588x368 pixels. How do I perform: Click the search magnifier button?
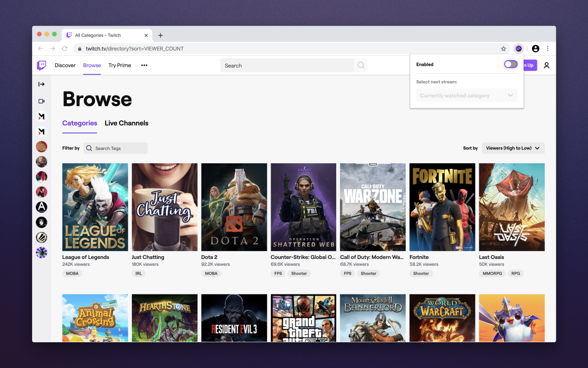click(361, 65)
